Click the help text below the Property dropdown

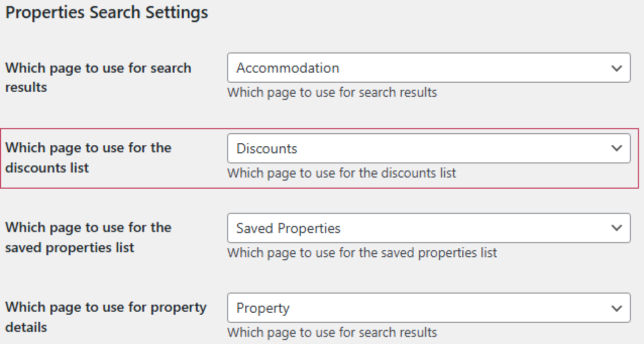pyautogui.click(x=332, y=332)
